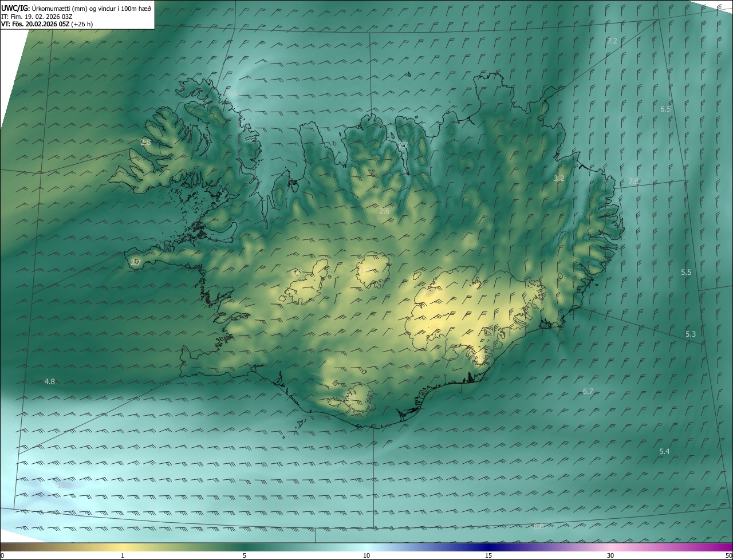Click the 30 tick label on the color scale
Viewport: 733px width, 560px height.
(x=610, y=555)
